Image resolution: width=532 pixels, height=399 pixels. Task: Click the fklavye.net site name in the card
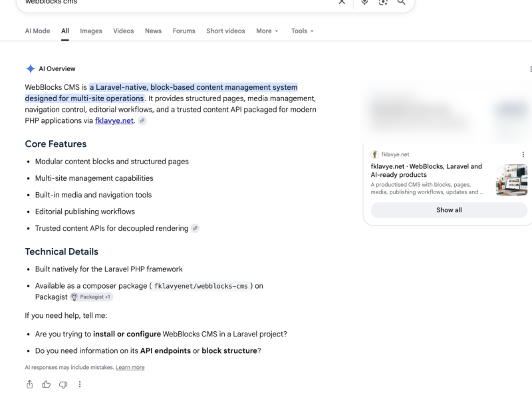click(x=395, y=154)
